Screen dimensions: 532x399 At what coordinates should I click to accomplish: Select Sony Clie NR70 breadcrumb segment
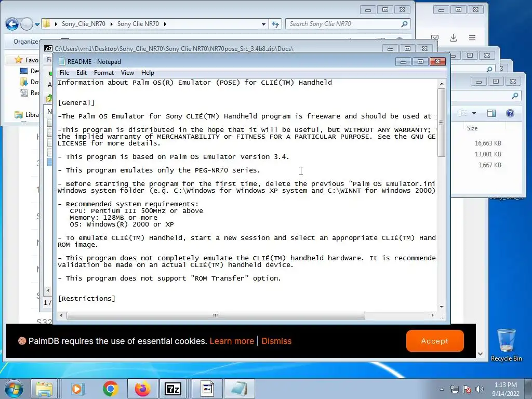[138, 24]
